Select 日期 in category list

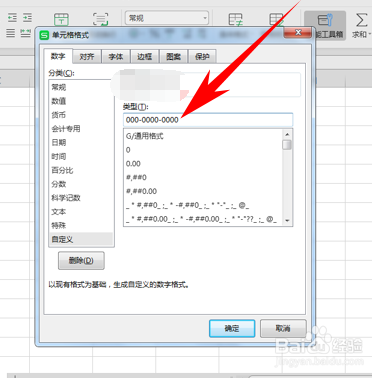tap(81, 143)
